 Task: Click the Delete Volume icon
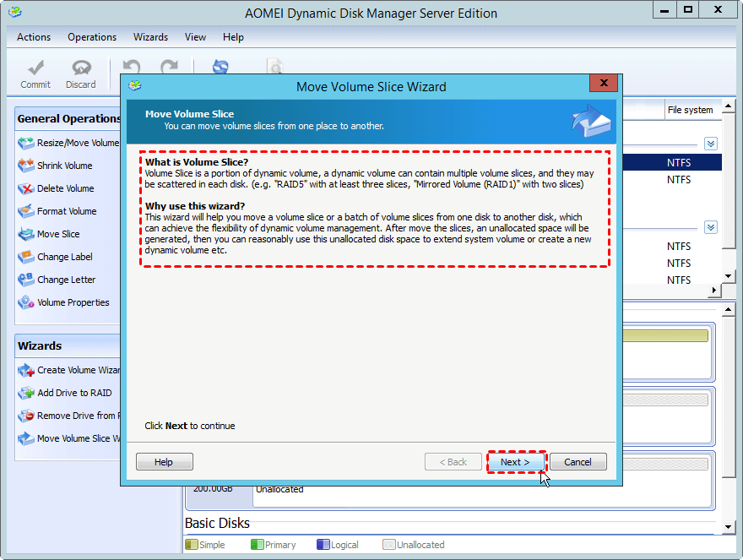tap(26, 188)
